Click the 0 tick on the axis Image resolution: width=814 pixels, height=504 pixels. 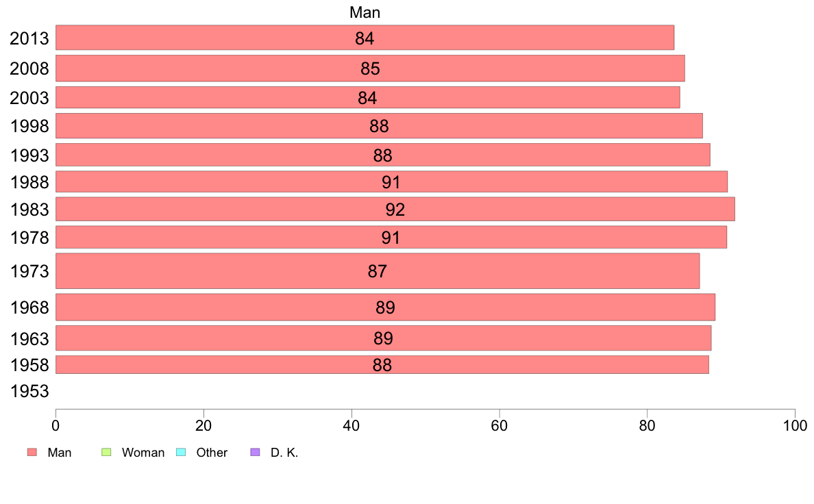56,426
